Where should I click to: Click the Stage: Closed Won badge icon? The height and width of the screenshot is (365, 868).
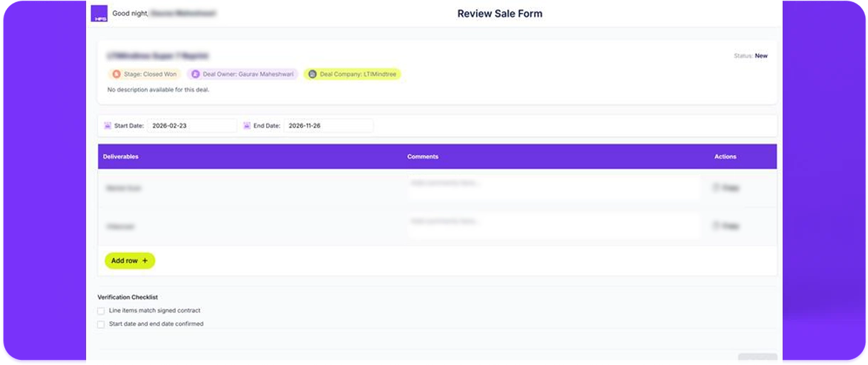click(116, 74)
